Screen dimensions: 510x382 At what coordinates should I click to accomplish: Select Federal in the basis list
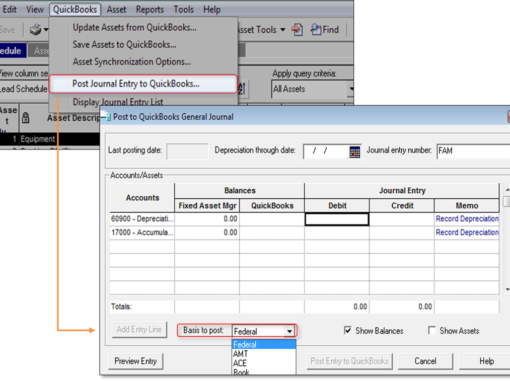pyautogui.click(x=264, y=344)
